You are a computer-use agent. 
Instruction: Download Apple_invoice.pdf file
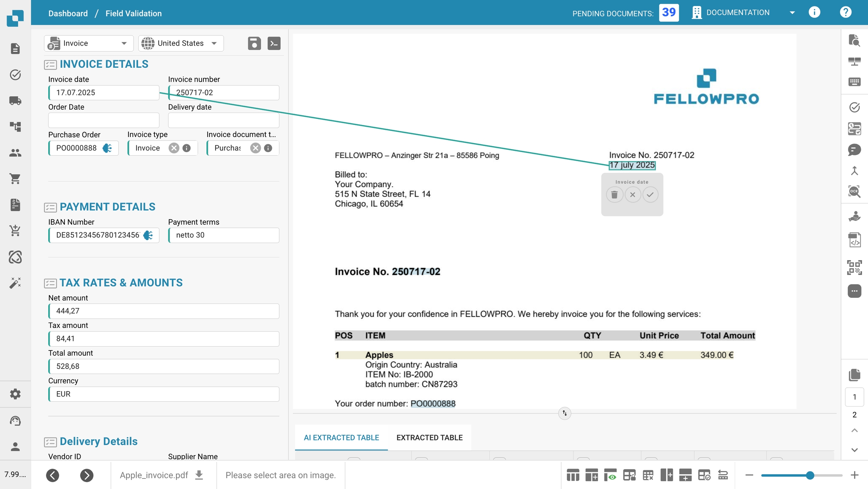[x=199, y=475]
